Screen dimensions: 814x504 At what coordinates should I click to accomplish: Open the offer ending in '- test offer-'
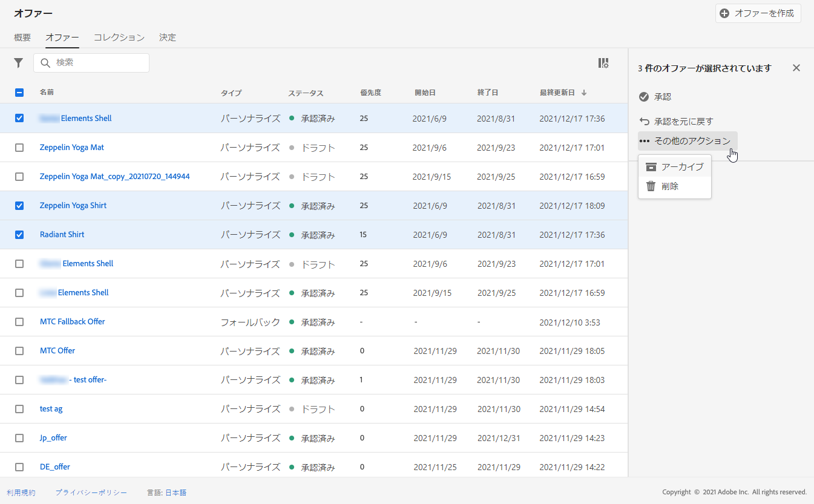click(x=73, y=380)
